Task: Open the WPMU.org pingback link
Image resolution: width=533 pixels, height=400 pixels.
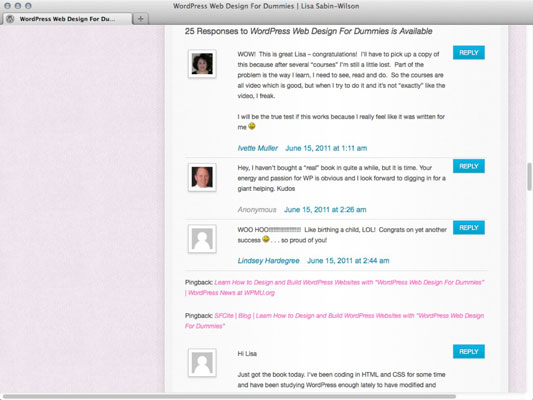Action: point(335,288)
